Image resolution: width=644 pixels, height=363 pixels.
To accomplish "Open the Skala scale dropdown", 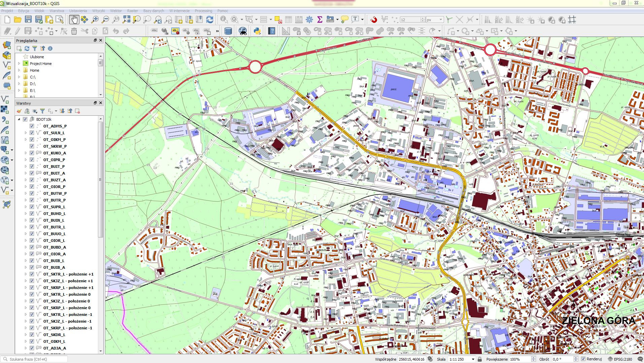I will tap(473, 359).
